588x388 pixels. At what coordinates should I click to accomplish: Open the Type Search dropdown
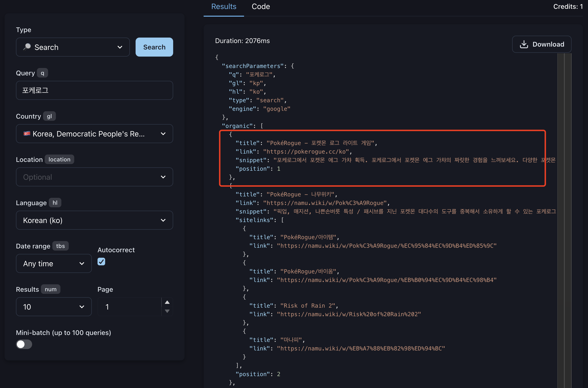73,47
